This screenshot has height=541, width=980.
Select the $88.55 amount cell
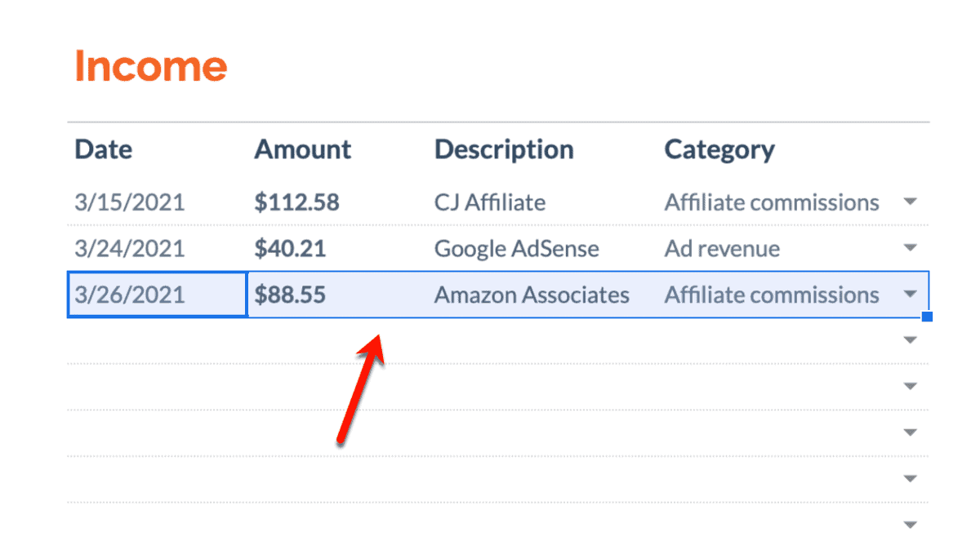click(x=337, y=295)
